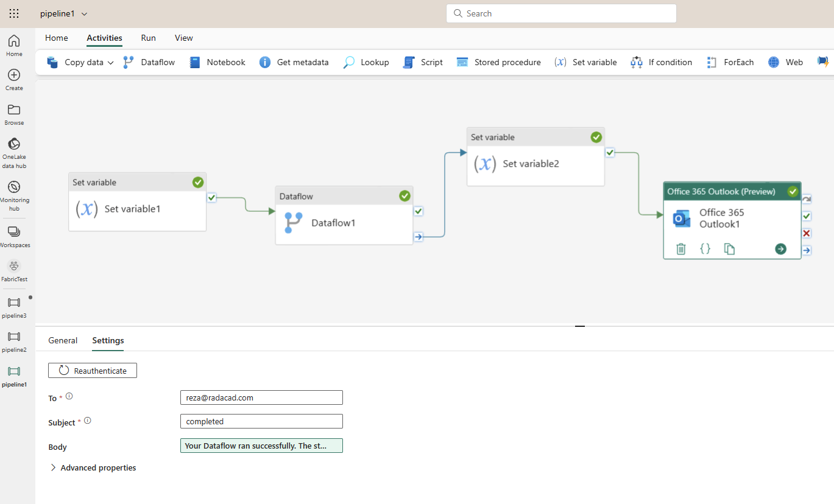The image size is (834, 504).
Task: Click the on-fail red X of Outlook activity
Action: [x=807, y=233]
